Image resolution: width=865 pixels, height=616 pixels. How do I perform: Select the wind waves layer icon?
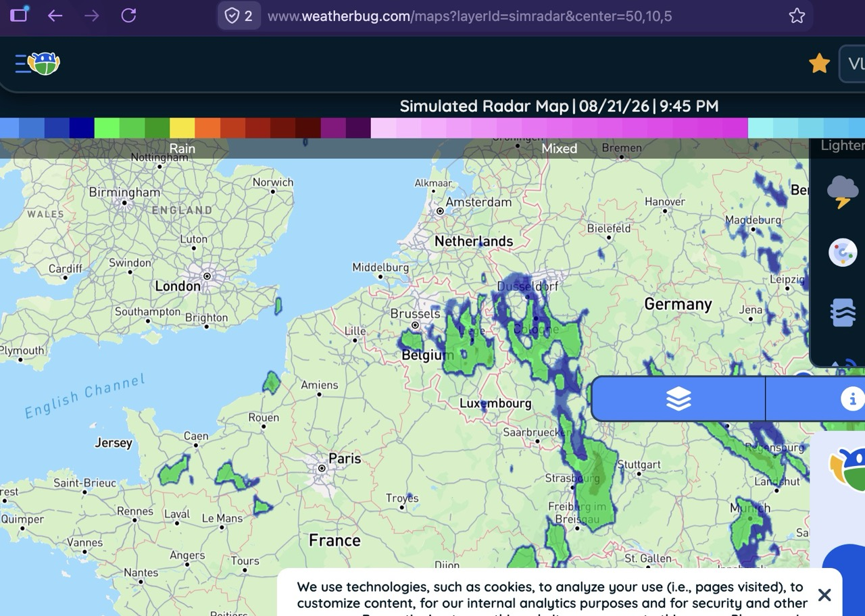click(843, 313)
